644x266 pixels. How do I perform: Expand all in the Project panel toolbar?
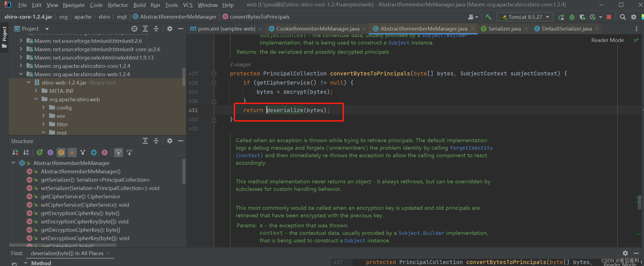point(145,29)
